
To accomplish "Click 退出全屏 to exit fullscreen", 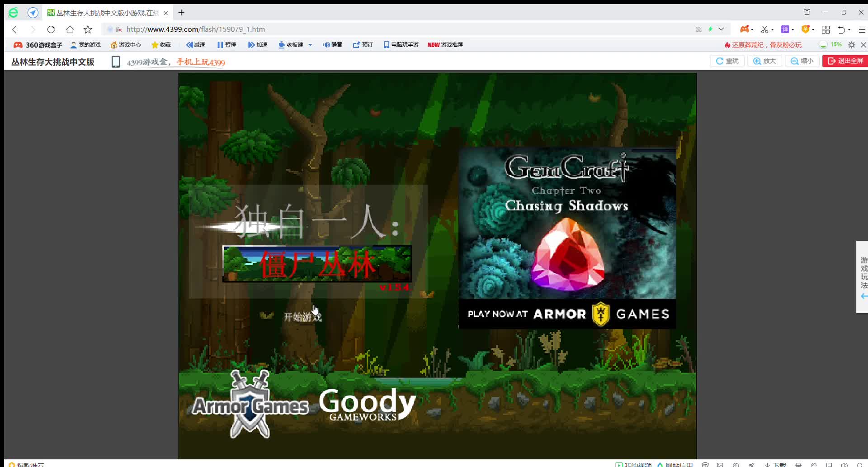I will [845, 61].
